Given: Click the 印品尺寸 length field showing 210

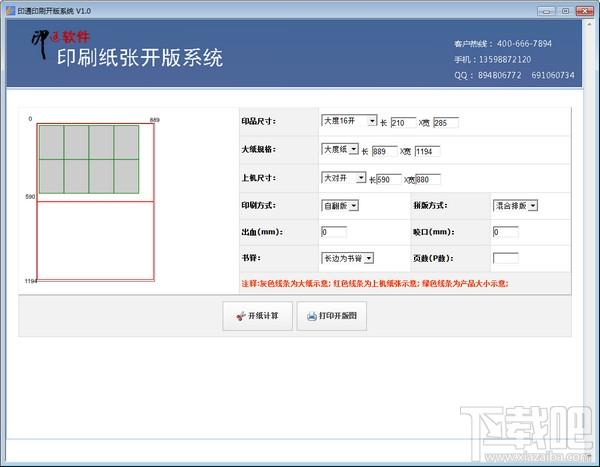Looking at the screenshot, I should [403, 123].
